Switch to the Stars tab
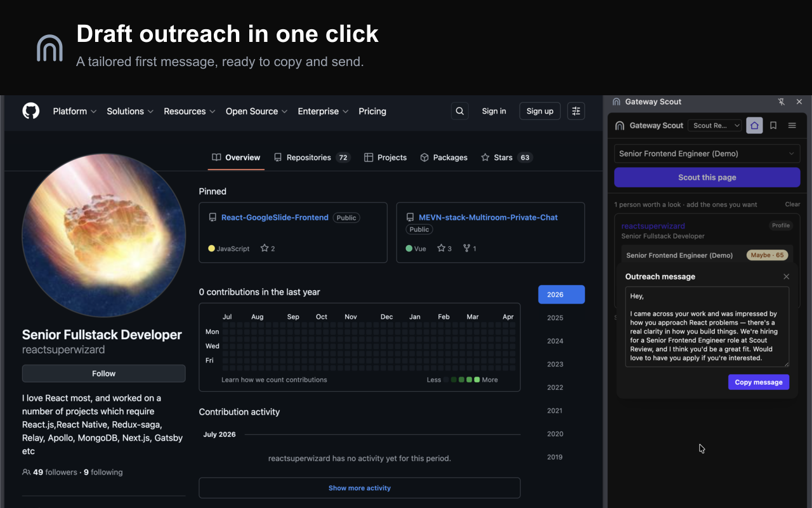Viewport: 812px width, 508px height. [507, 157]
